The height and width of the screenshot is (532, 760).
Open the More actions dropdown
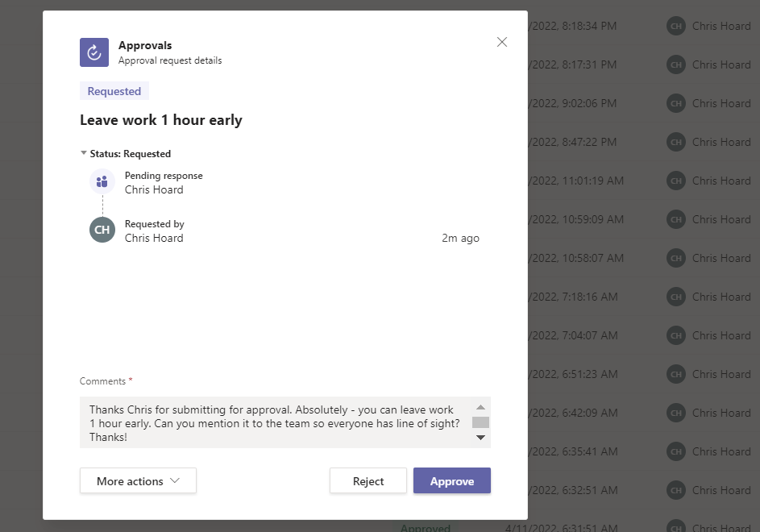point(138,481)
